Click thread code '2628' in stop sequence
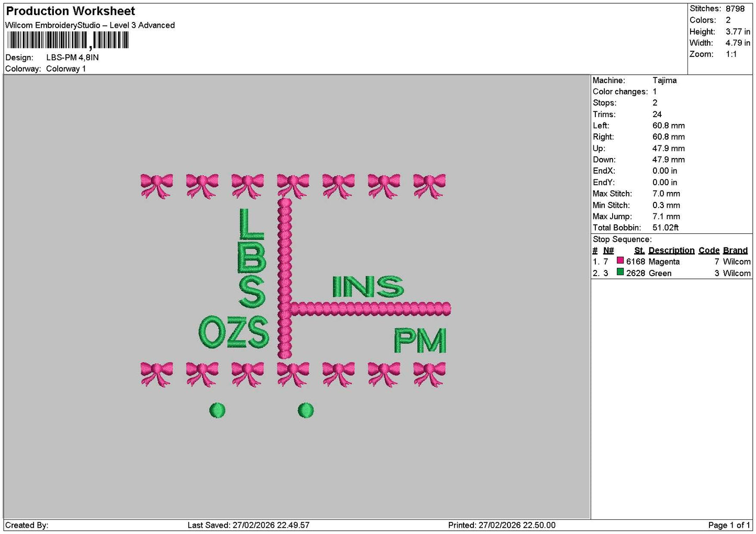Viewport: 756px width, 534px height. (x=636, y=274)
